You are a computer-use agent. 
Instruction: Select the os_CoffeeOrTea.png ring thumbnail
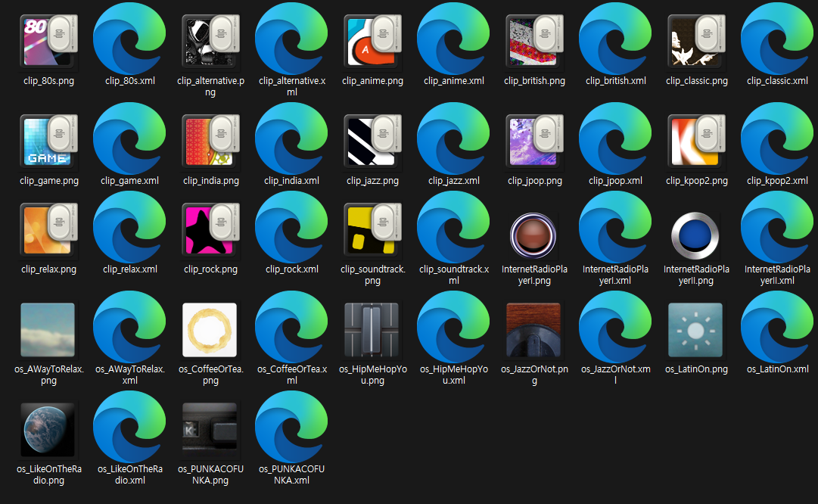point(210,330)
